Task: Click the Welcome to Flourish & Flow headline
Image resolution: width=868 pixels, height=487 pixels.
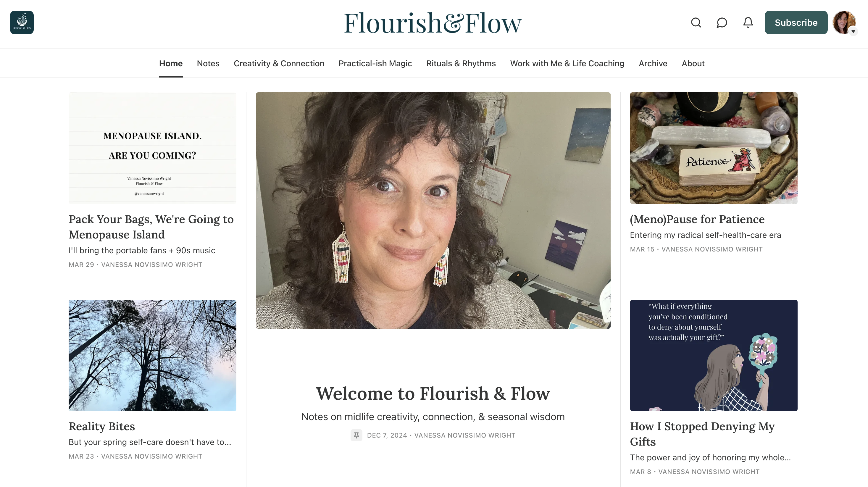Action: pos(433,394)
